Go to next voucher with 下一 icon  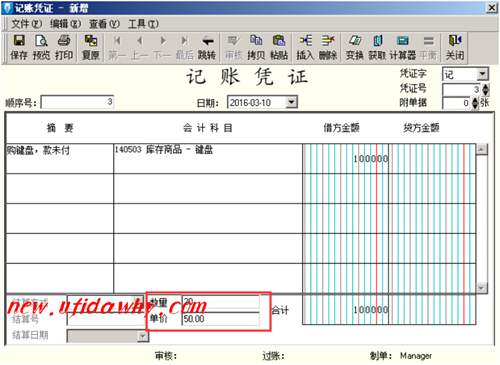(162, 47)
